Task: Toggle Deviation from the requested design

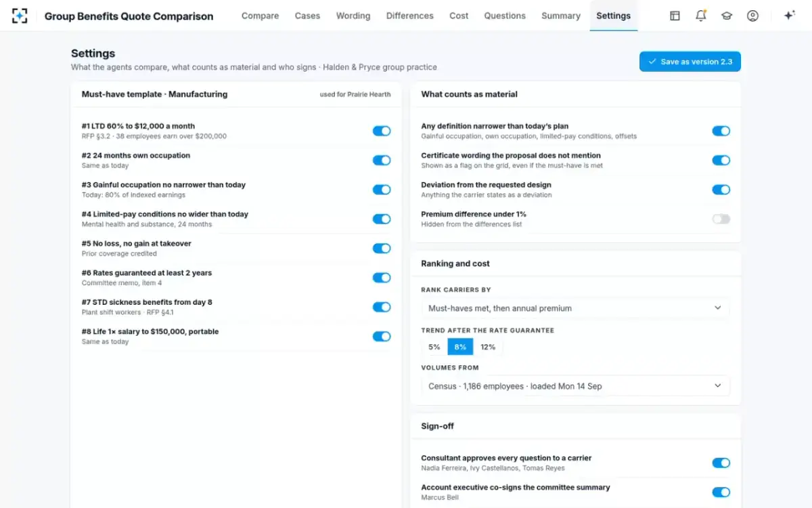Action: point(721,190)
